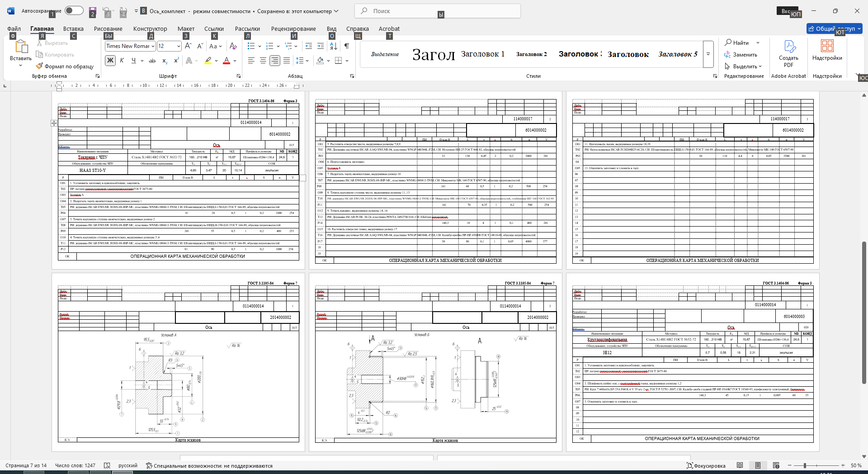Increase font size with the A icon
This screenshot has height=474, width=868.
(x=188, y=46)
